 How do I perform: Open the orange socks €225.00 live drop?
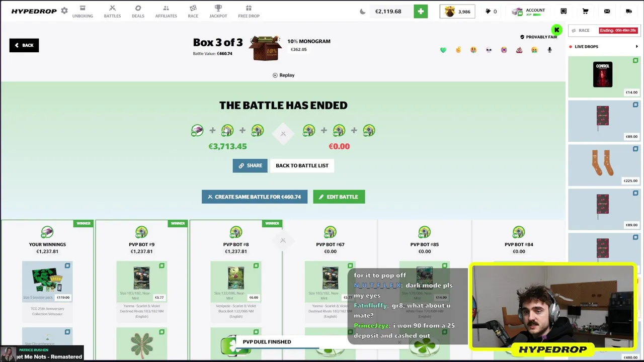[603, 165]
